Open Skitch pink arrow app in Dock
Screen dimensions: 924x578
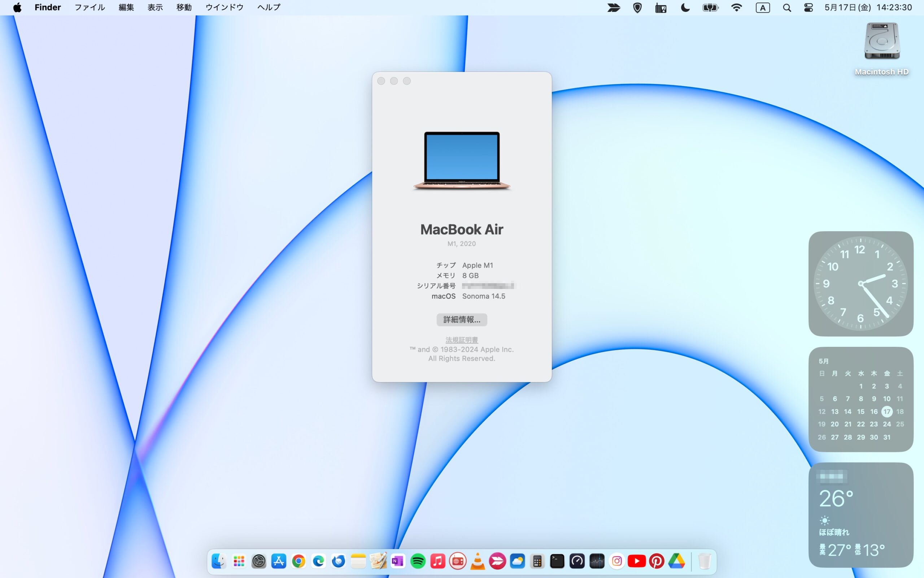(497, 561)
